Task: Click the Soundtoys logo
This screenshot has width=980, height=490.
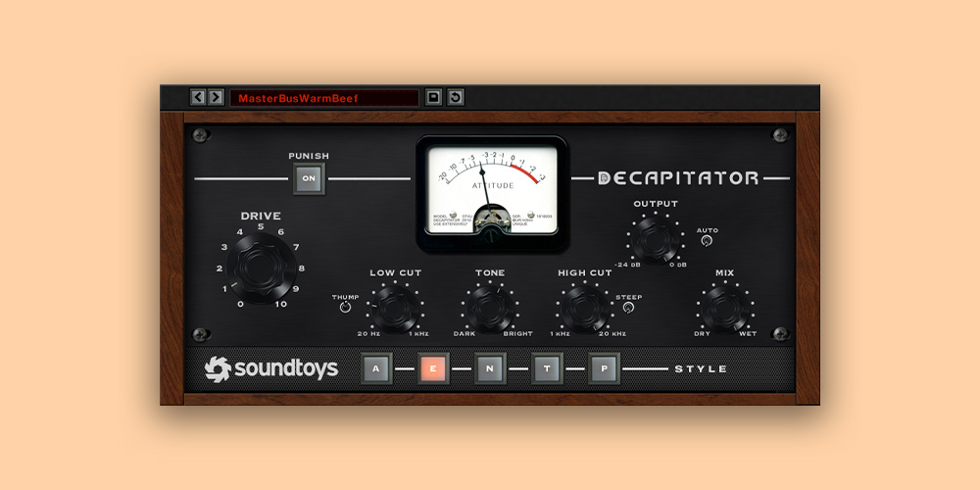Action: (x=271, y=368)
